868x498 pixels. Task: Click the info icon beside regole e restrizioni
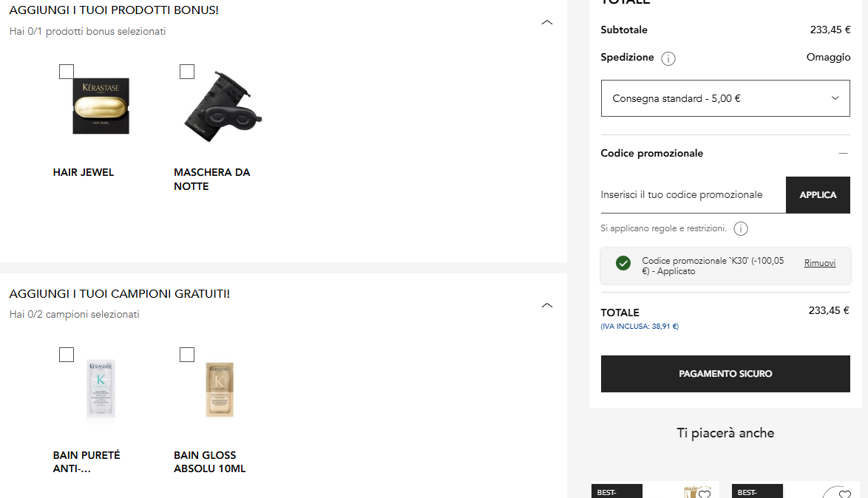coord(741,228)
